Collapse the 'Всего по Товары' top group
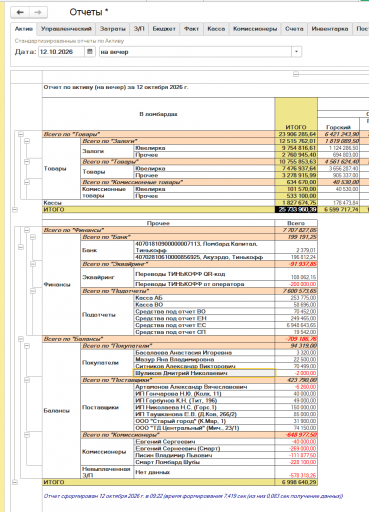The width and height of the screenshot is (369, 512). (x=21, y=134)
